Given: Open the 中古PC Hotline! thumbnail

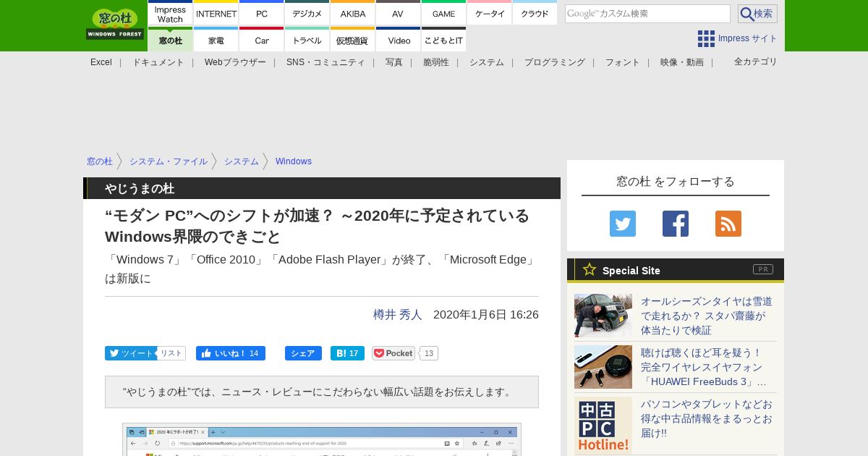Looking at the screenshot, I should 603,426.
